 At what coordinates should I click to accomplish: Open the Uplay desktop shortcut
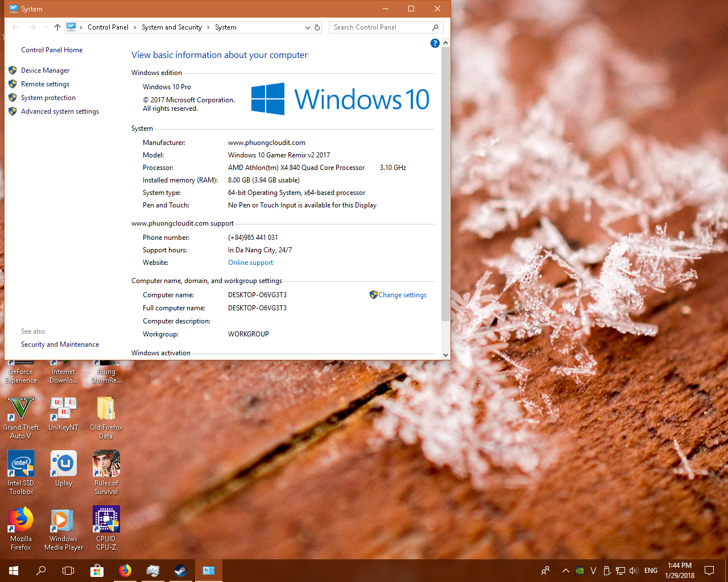click(64, 469)
